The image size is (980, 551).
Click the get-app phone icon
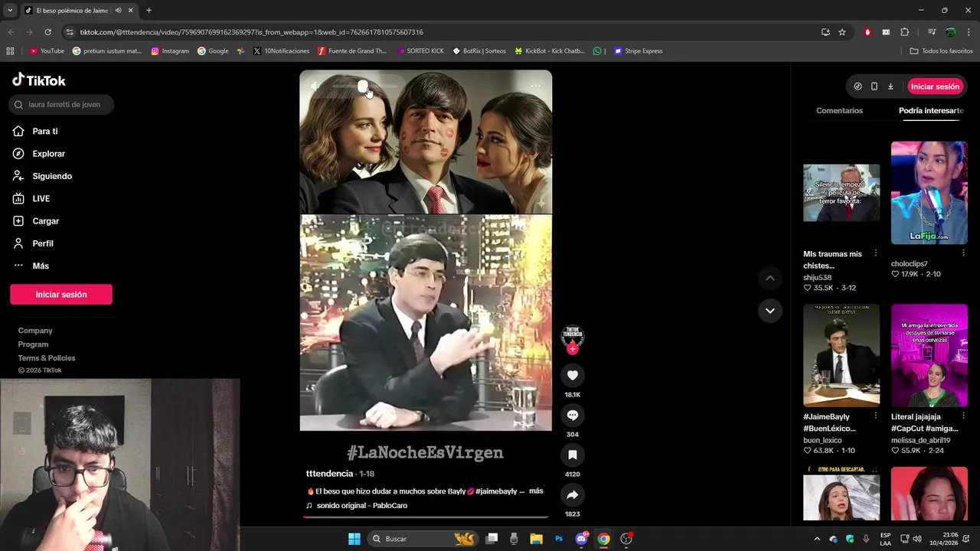click(874, 86)
